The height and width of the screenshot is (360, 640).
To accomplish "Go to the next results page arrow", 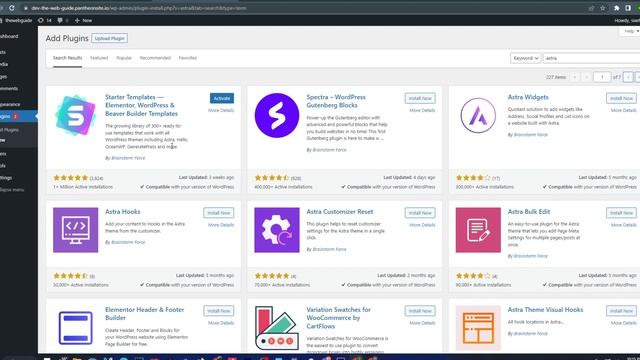I will pos(628,77).
